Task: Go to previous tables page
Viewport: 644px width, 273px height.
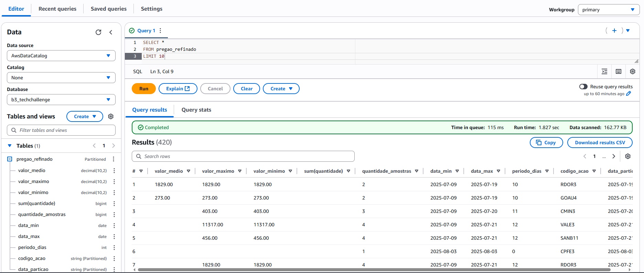Action: coord(94,146)
